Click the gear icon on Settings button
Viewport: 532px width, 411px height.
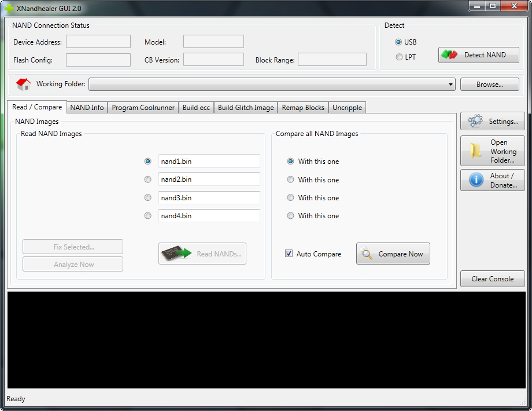pyautogui.click(x=475, y=122)
